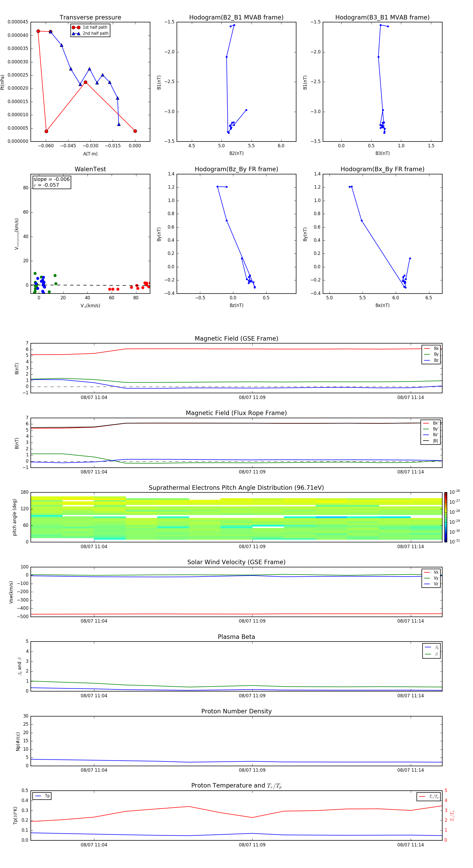Click the 'Vsw(km/s)' axis label
Image resolution: width=473 pixels, height=868 pixels.
[11, 592]
